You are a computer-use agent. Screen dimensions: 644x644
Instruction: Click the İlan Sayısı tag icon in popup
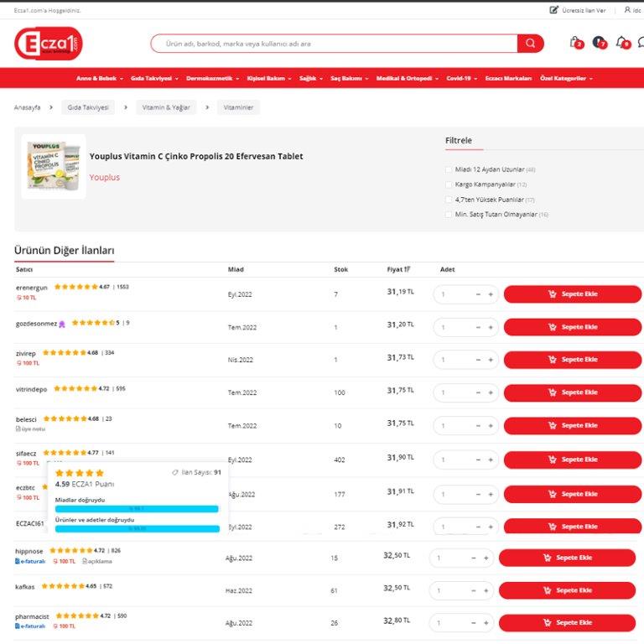pyautogui.click(x=175, y=472)
